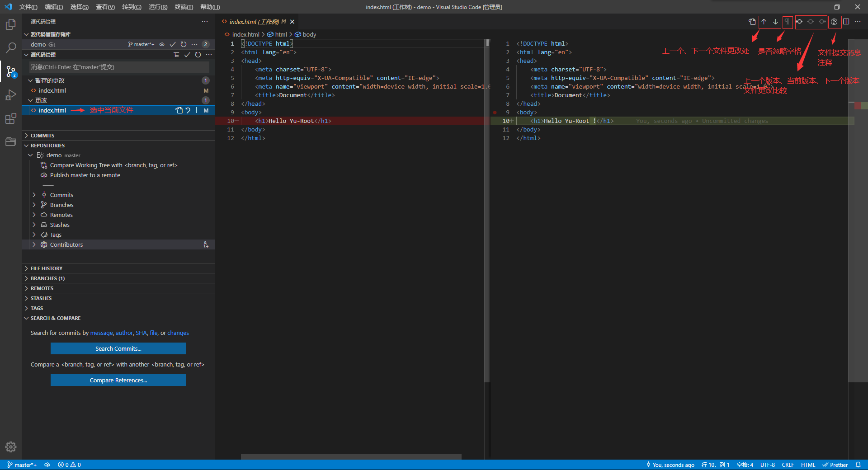Click the horizontal scrollbar in left diff pane
Screen dimensions: 868x470
pos(351,457)
